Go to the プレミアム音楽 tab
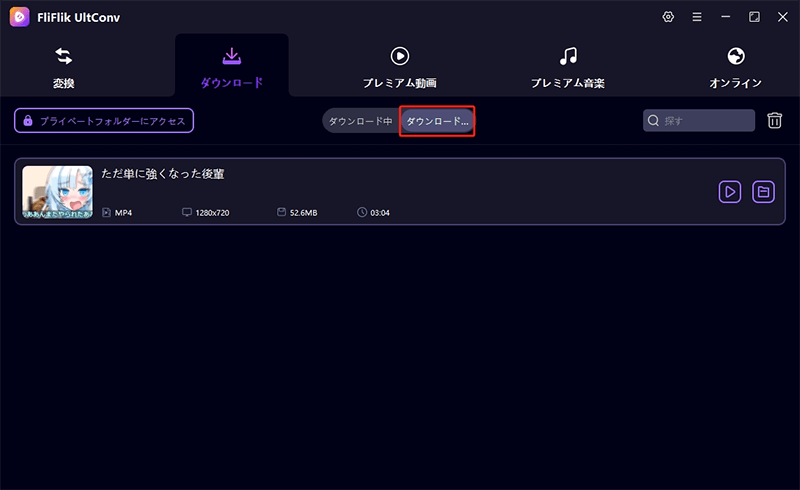Viewport: 800px width, 490px height. [x=567, y=66]
